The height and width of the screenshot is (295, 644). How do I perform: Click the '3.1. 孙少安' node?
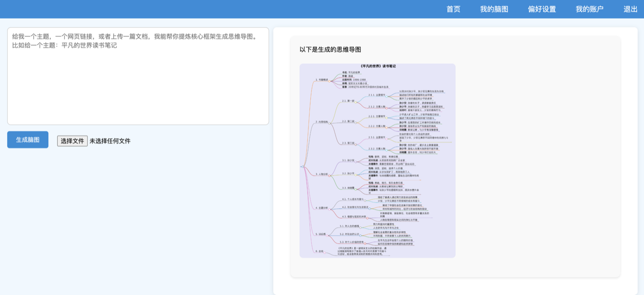[349, 161]
